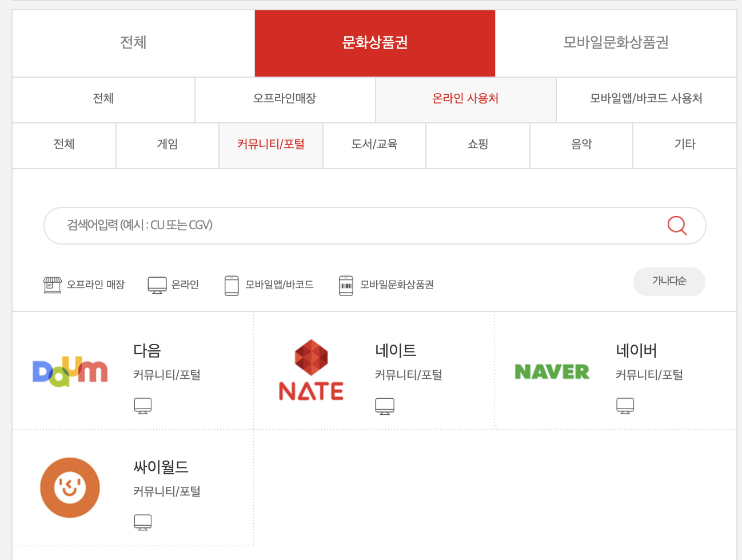Click the 싸이월드 (Cyworld) logo
Screen dimensions: 742x560
[x=70, y=487]
